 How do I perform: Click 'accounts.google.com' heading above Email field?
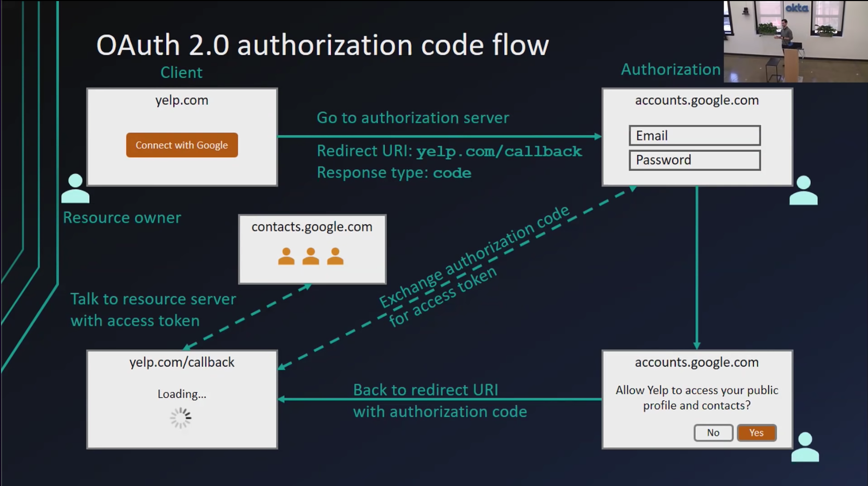coord(697,100)
